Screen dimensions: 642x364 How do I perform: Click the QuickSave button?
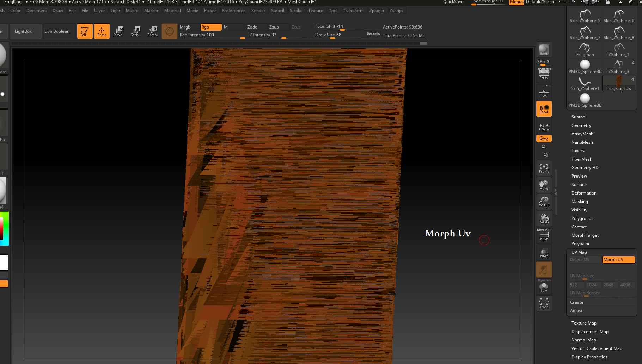coord(453,2)
